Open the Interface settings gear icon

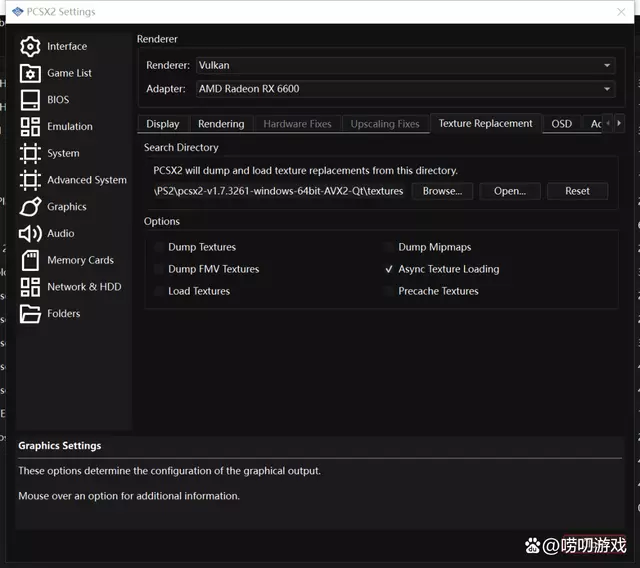(x=30, y=47)
